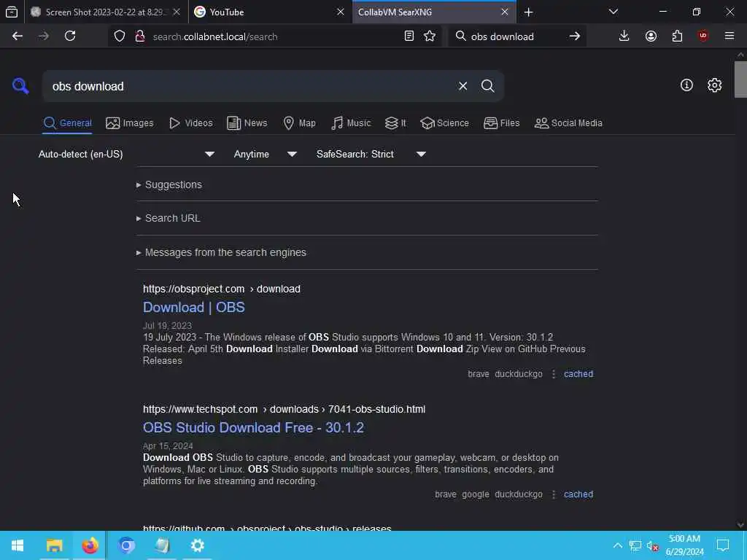Open Download | OBS result link
This screenshot has height=560, width=747.
(x=194, y=307)
